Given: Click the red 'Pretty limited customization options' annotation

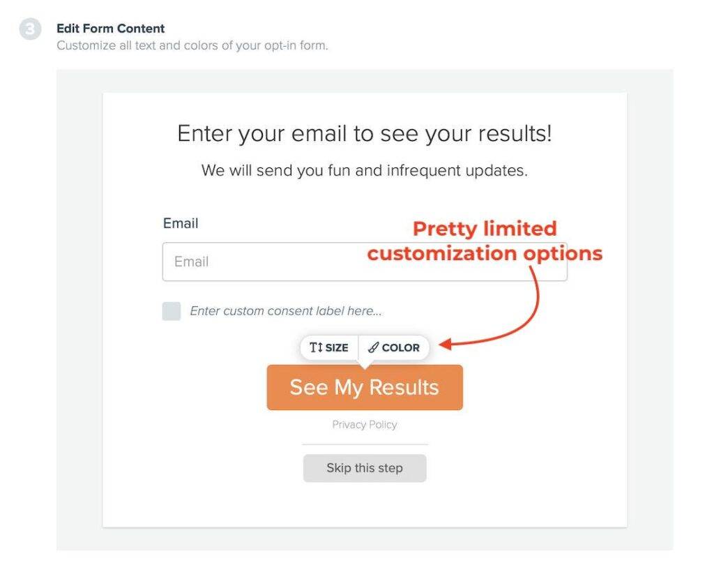Looking at the screenshot, I should (485, 241).
